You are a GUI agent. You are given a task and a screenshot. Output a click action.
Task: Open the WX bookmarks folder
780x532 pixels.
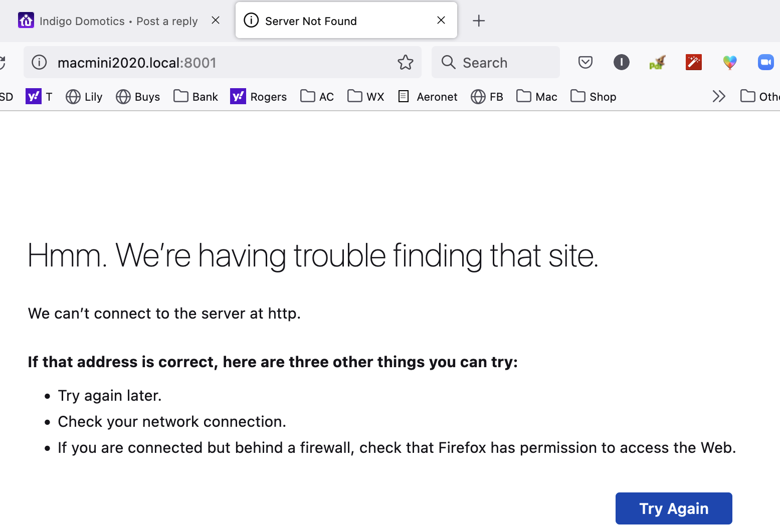366,96
